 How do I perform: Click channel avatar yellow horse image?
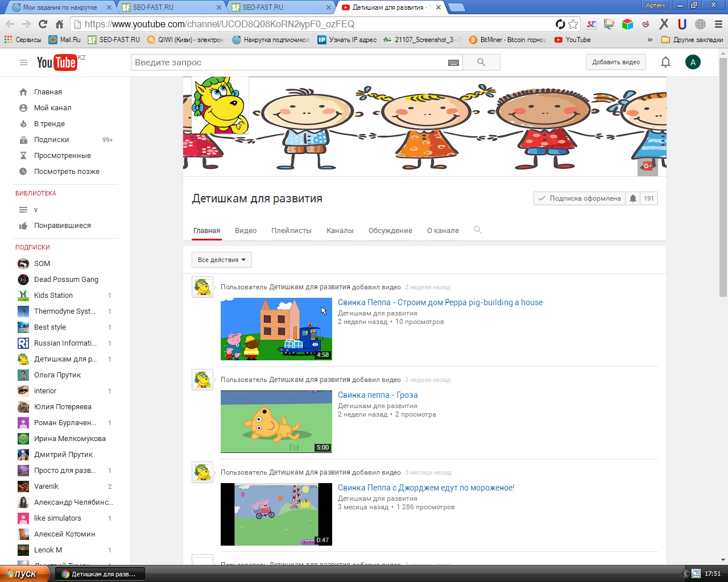coord(220,105)
